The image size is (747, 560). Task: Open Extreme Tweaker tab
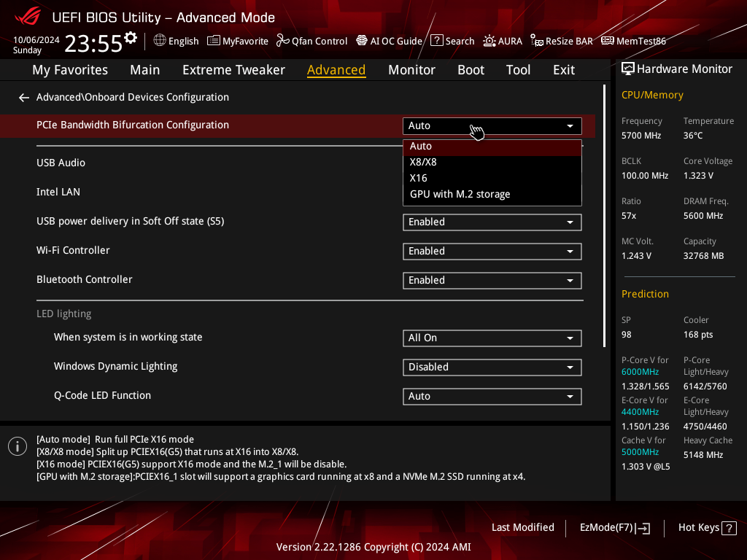[x=233, y=70]
